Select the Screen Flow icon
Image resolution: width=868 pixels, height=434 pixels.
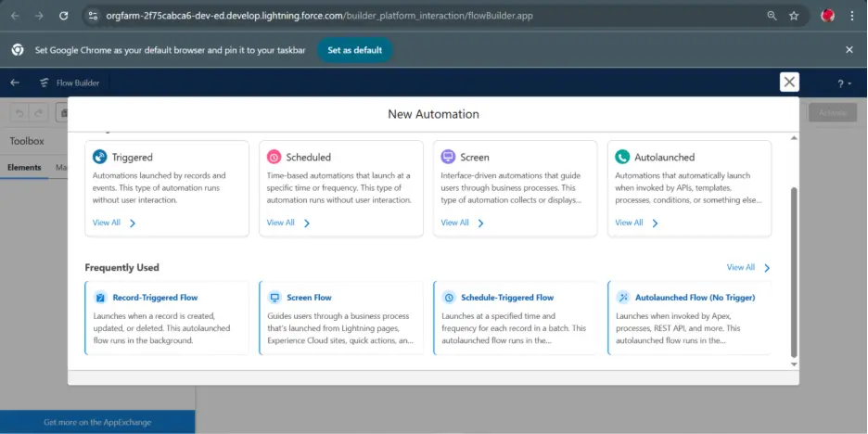tap(274, 298)
